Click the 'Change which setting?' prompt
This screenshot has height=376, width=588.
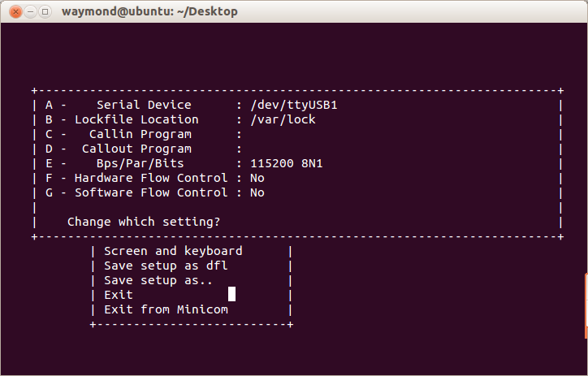pyautogui.click(x=143, y=221)
